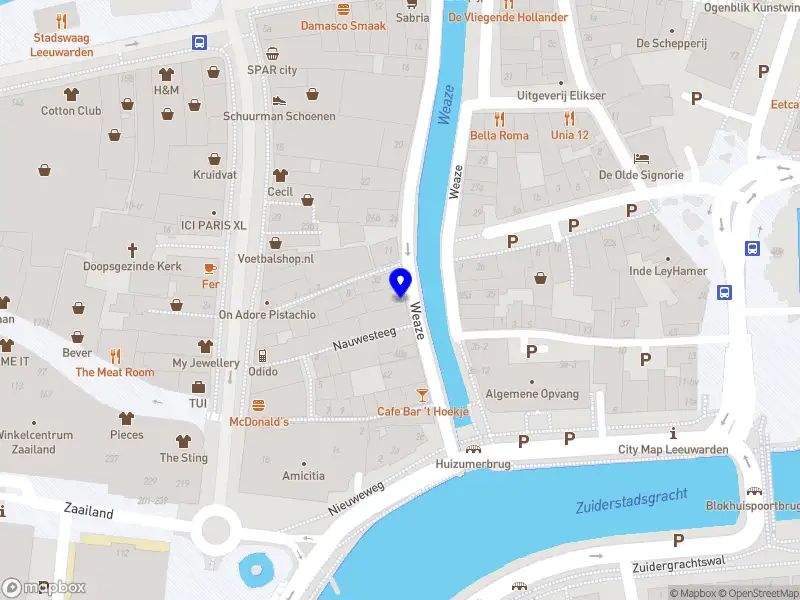Image resolution: width=800 pixels, height=600 pixels.
Task: Select the City Map Leeuwarden info icon
Action: pos(673,434)
